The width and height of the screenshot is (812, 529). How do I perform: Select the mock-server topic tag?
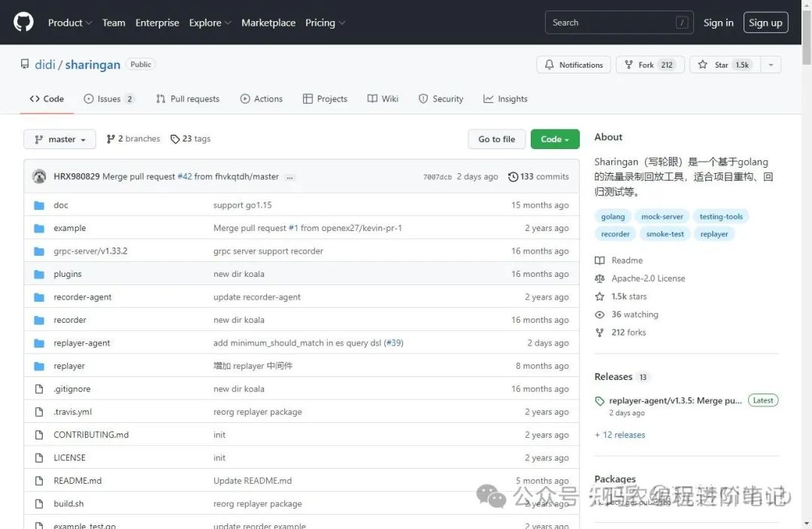pyautogui.click(x=662, y=217)
